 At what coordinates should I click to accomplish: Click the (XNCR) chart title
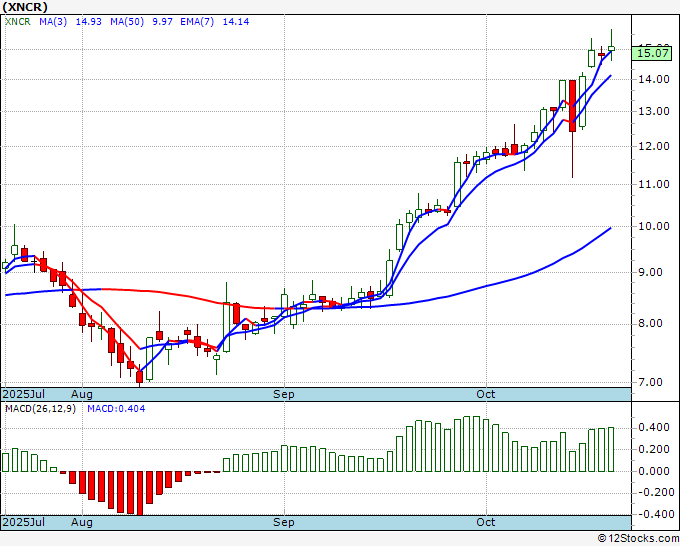25,7
